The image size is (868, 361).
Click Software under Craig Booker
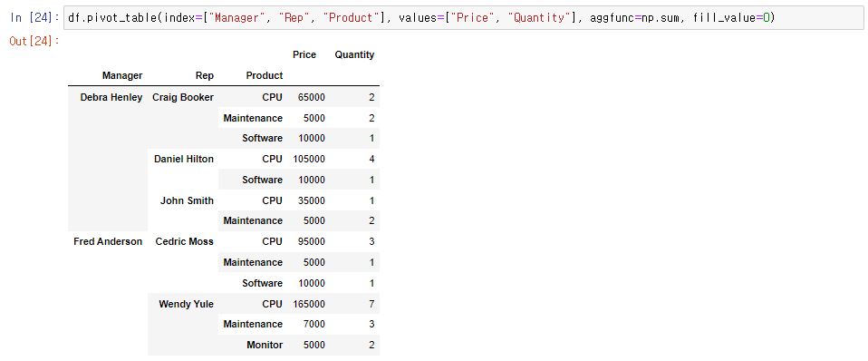click(263, 138)
